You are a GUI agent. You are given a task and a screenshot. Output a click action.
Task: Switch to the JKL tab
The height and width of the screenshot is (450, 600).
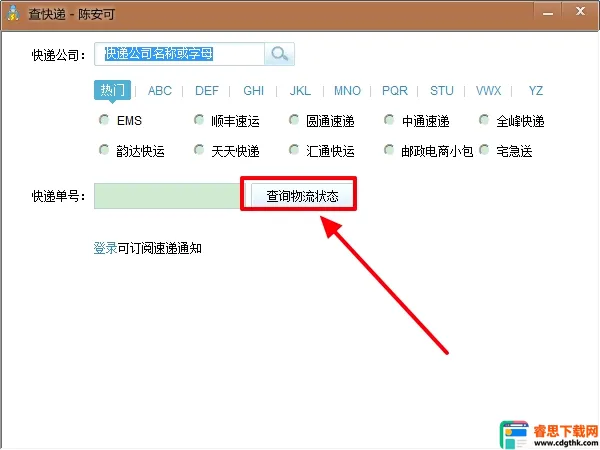300,91
